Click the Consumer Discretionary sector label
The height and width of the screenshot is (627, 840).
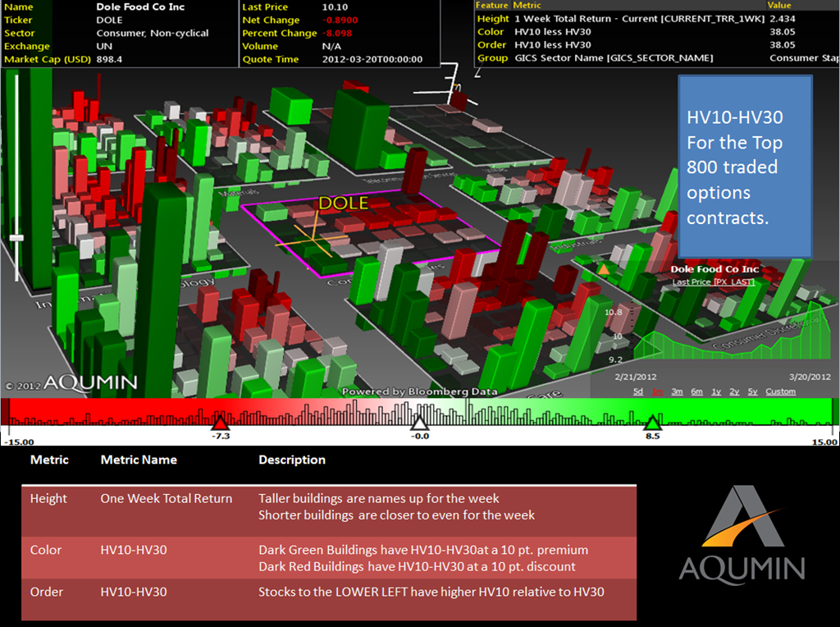coord(769,332)
